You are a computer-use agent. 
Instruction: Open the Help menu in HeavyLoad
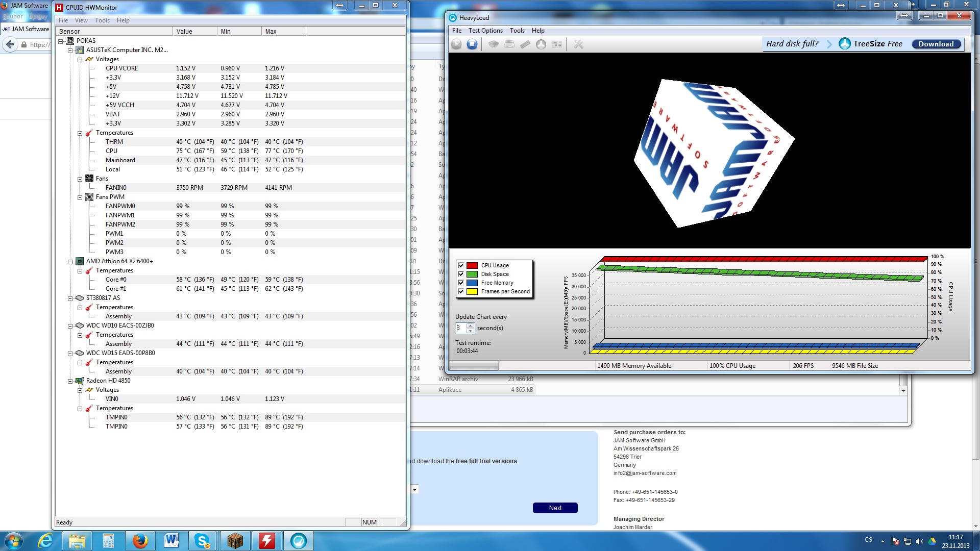538,31
